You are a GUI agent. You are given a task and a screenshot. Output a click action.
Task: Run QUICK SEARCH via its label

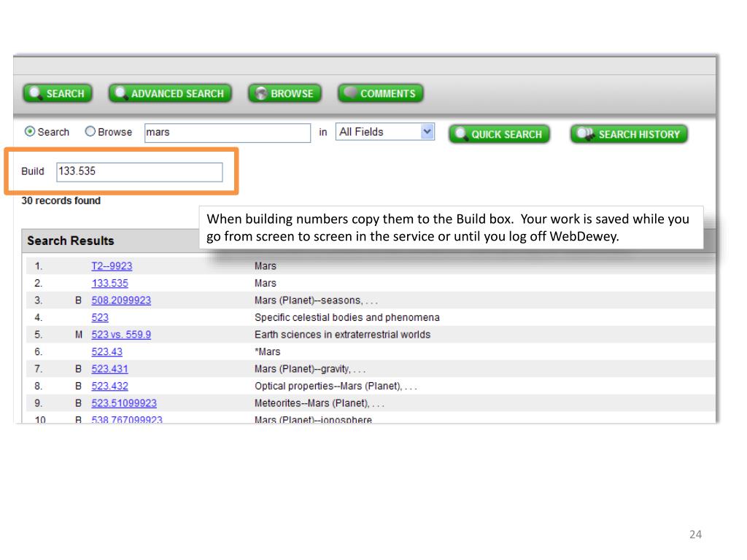(x=506, y=135)
